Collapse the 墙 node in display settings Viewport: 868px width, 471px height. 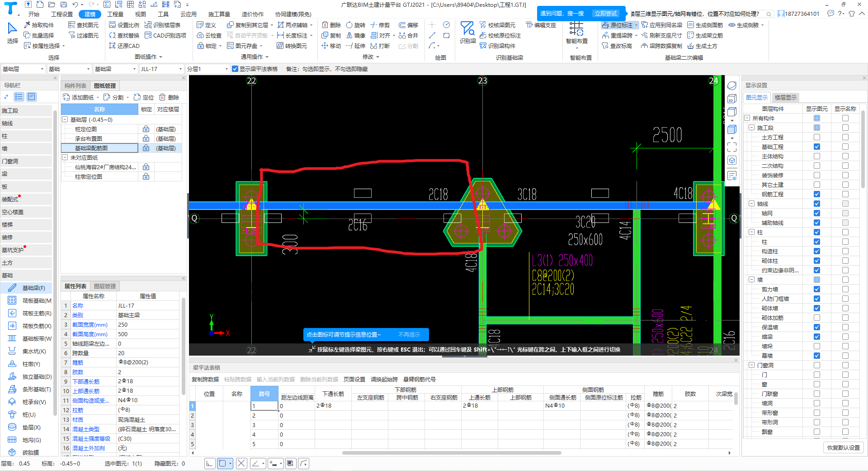click(x=751, y=280)
